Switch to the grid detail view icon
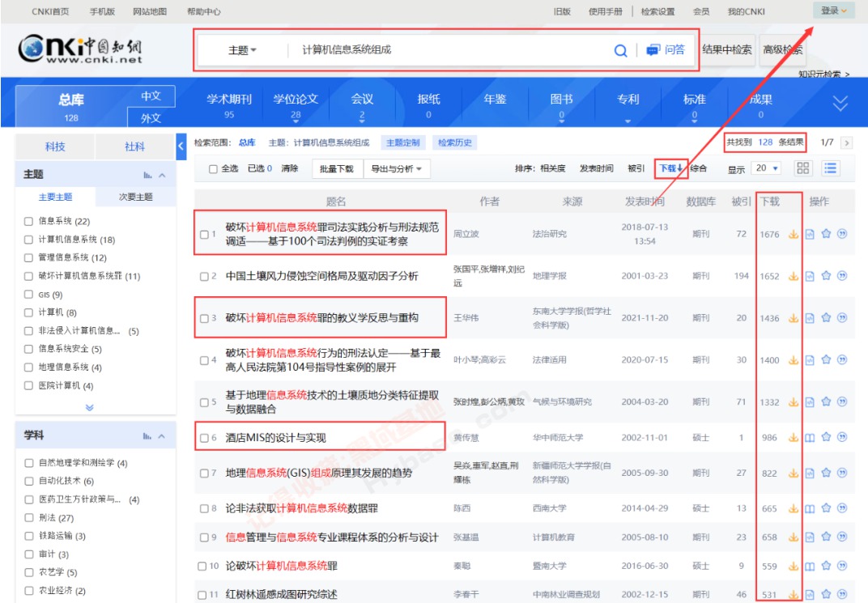Image resolution: width=868 pixels, height=603 pixels. 802,168
